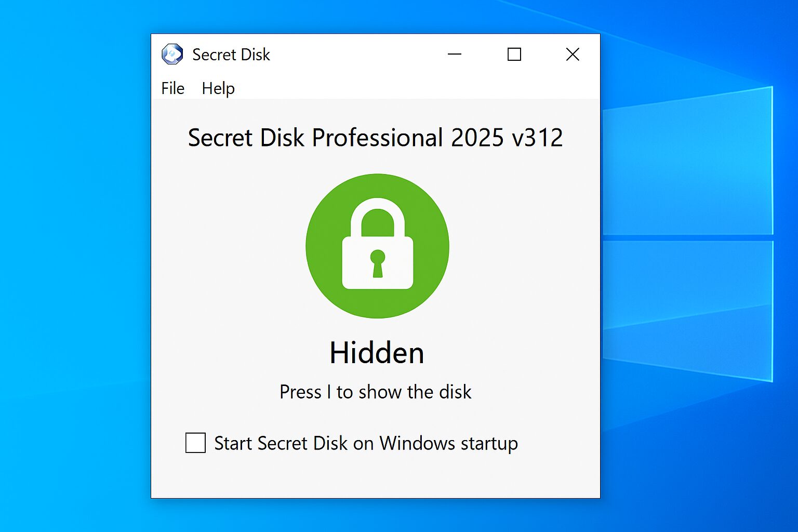Click the maximize button of Secret Disk
The image size is (798, 532).
(x=514, y=54)
